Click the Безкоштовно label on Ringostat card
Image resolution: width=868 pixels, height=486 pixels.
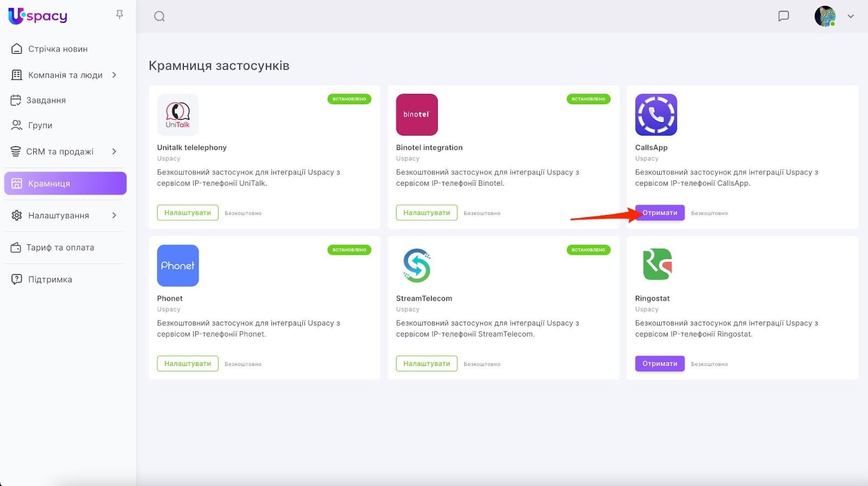pyautogui.click(x=710, y=364)
